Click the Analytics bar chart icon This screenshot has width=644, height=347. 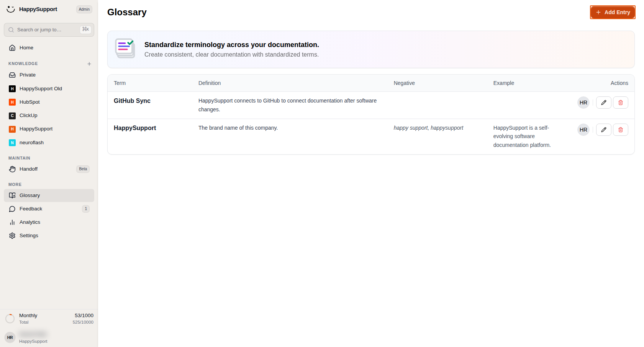tap(12, 222)
